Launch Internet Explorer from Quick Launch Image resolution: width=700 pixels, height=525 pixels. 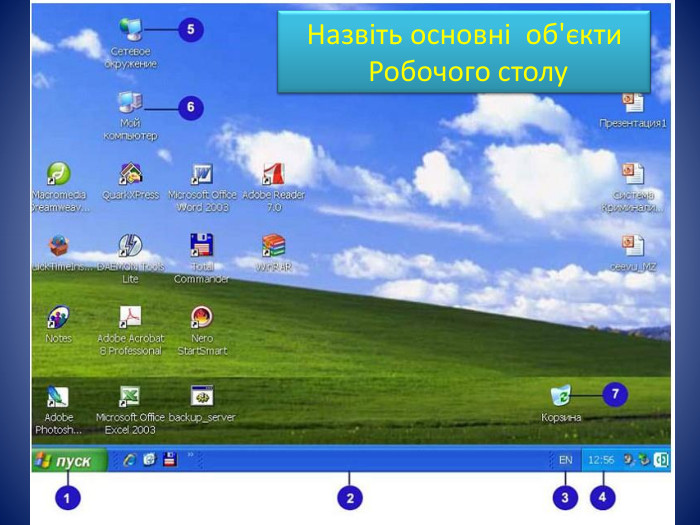(129, 460)
